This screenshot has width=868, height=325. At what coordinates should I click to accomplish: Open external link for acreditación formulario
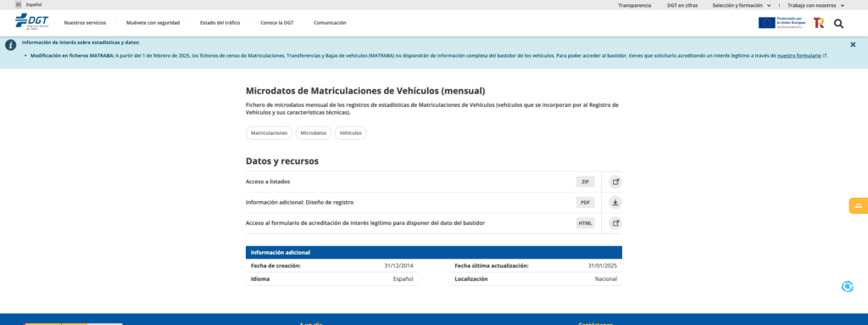point(615,223)
